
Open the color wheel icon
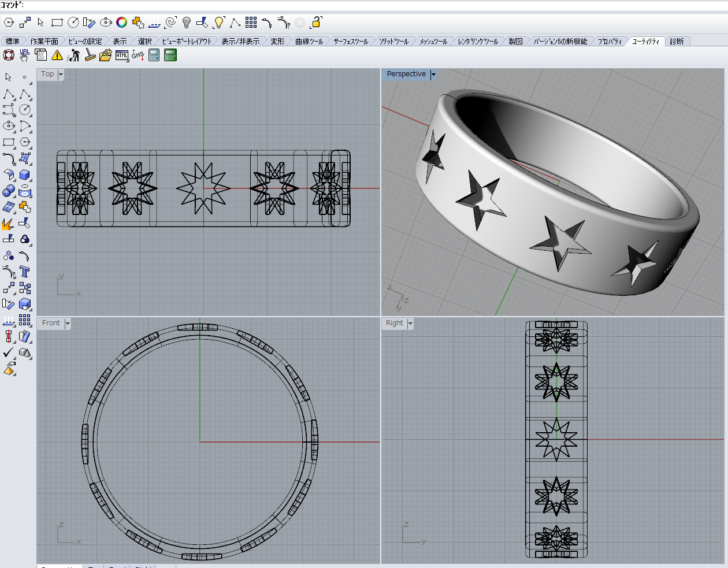(122, 23)
